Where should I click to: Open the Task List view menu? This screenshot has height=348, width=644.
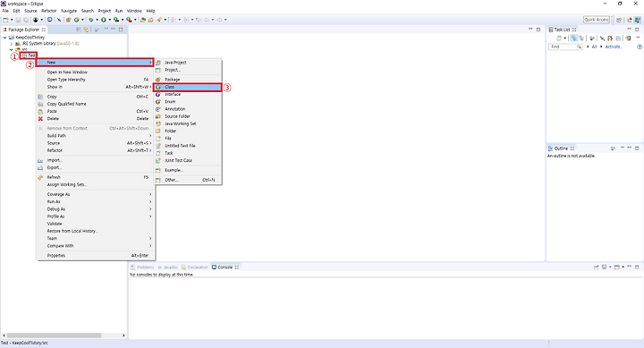coord(638,37)
